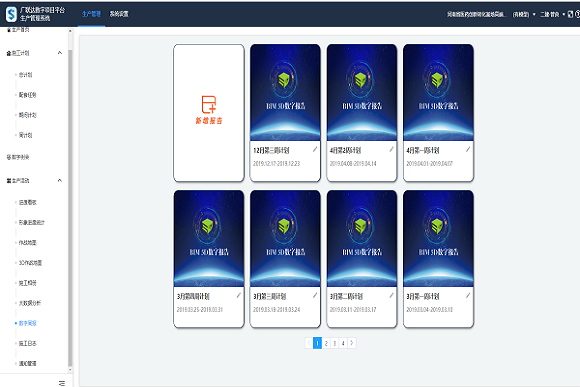
Task: Collapse the 生产活动 sidebar group
Action: (60, 181)
